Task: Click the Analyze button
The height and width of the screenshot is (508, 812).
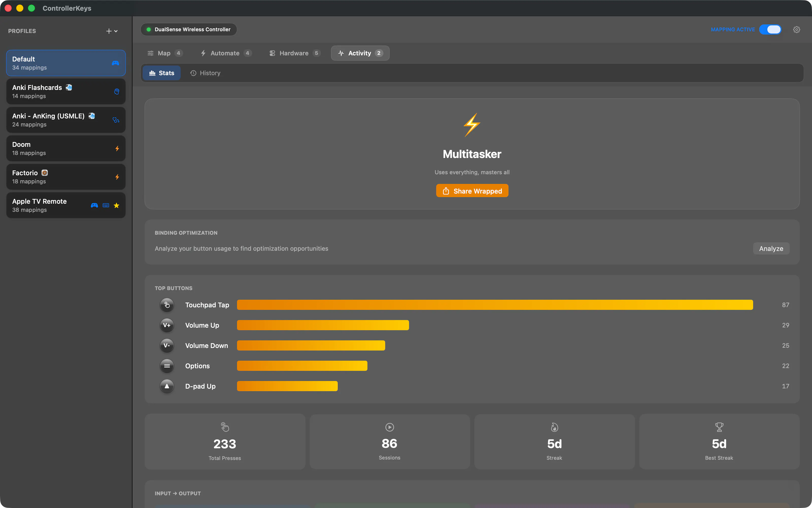Action: (771, 249)
